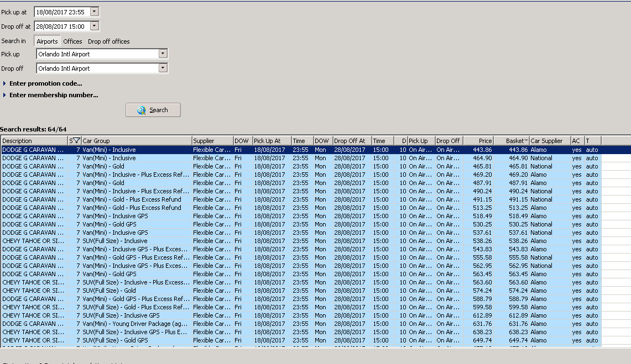This screenshot has height=364, width=631.
Task: Open the Drop off location dropdown arrow
Action: [x=163, y=68]
